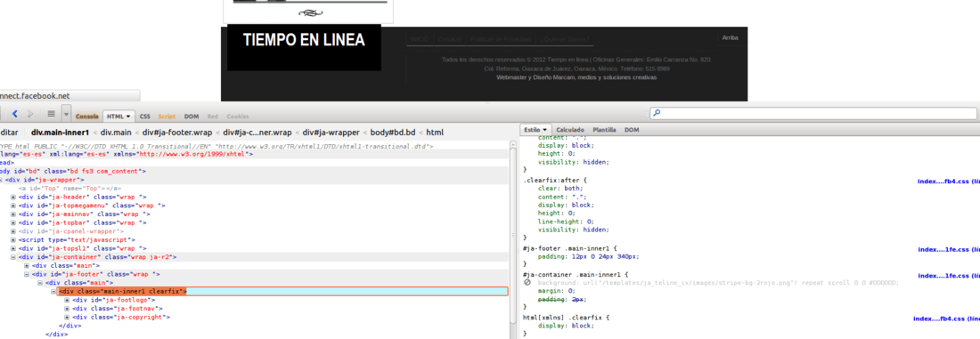Switch to the Plantilla side tab

pos(604,130)
